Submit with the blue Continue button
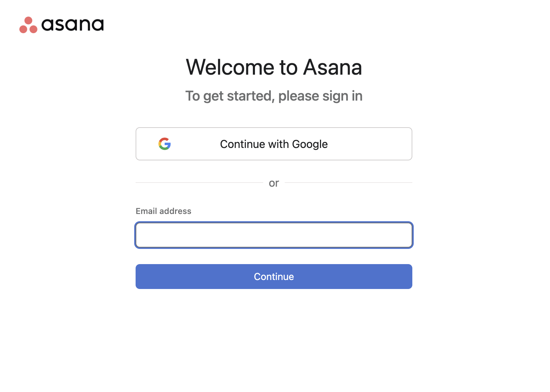Image resolution: width=550 pixels, height=392 pixels. (274, 277)
